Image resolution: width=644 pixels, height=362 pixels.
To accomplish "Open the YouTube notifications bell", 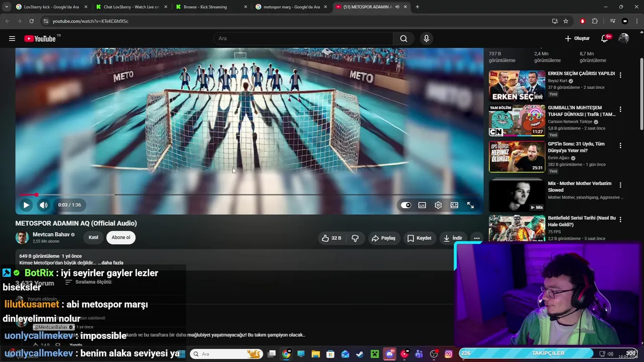I will (605, 39).
